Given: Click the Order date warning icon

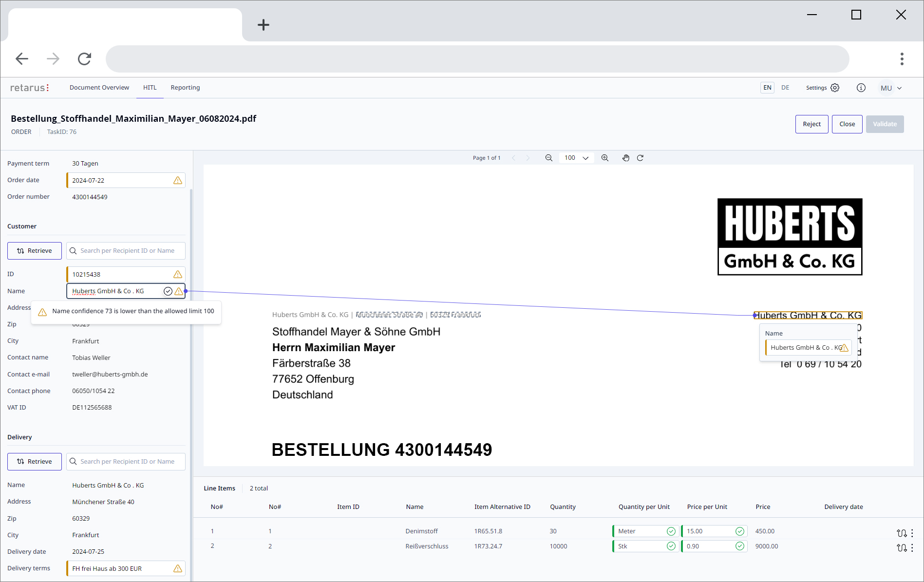Looking at the screenshot, I should pos(178,180).
